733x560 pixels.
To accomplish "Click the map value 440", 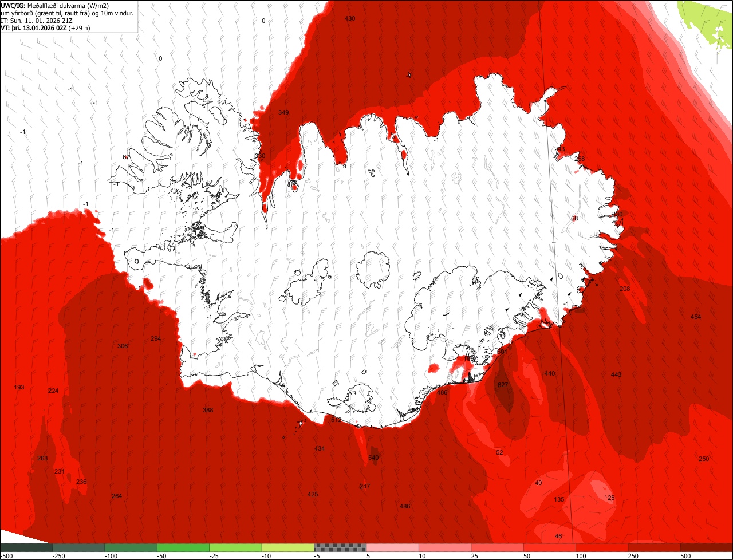I will [550, 373].
